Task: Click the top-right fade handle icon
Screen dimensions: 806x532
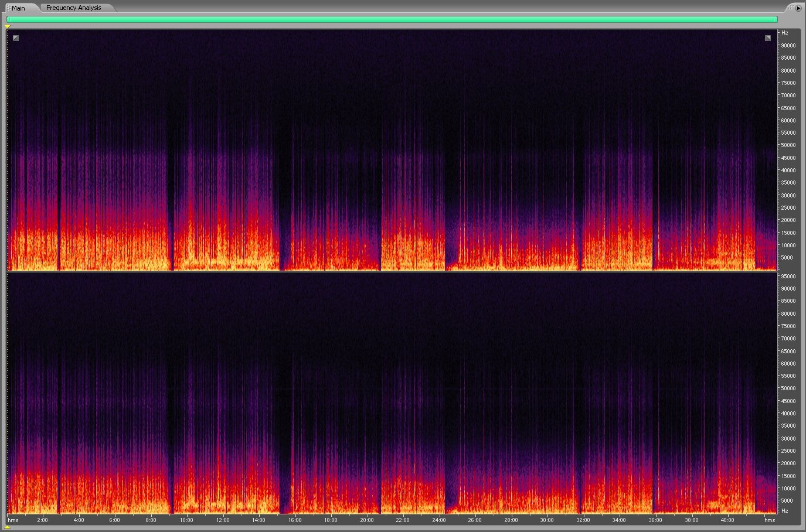Action: pyautogui.click(x=768, y=38)
